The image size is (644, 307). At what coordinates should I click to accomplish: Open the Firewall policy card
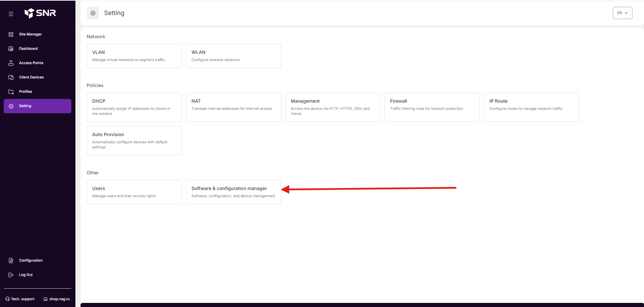(x=432, y=107)
